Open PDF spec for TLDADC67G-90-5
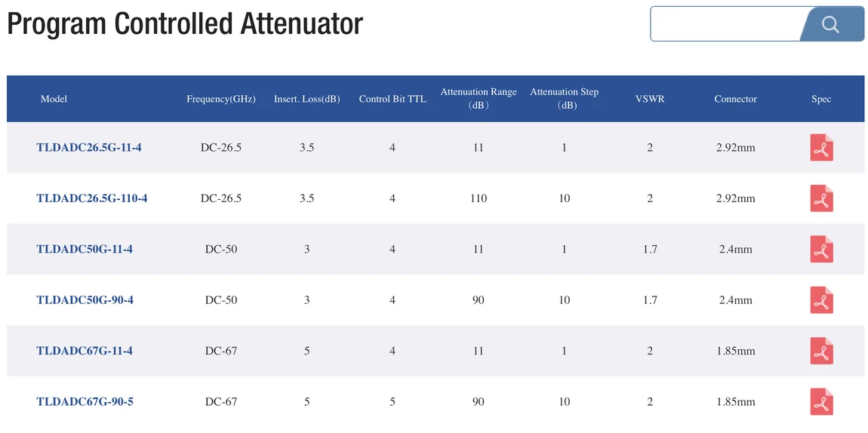Screen dimensions: 868x433 point(821,401)
